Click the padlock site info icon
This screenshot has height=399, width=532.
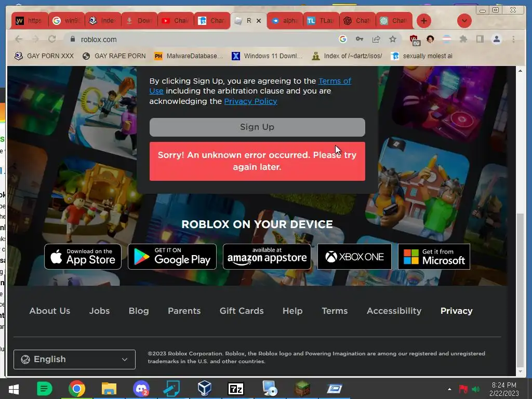click(x=72, y=39)
